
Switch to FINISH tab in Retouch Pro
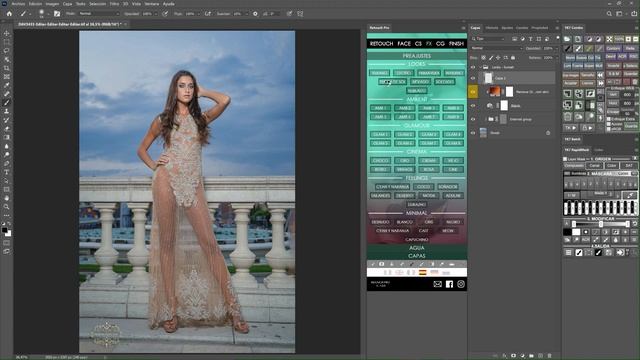(x=456, y=44)
